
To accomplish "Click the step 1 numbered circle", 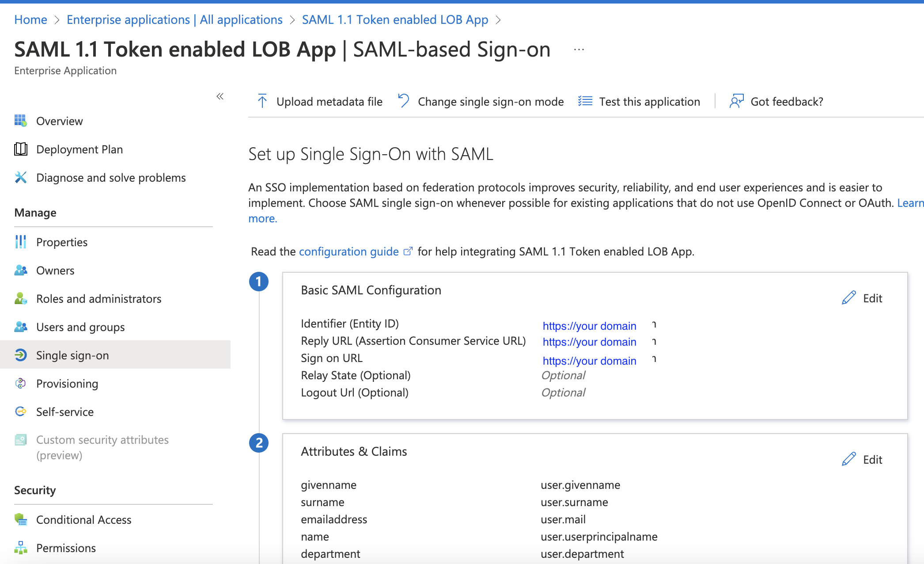I will [x=259, y=282].
